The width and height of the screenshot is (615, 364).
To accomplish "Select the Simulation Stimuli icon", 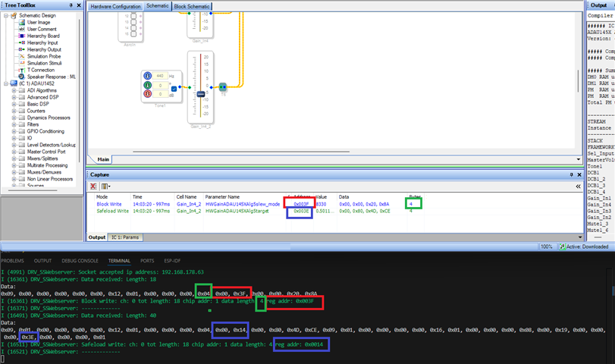I will coord(22,63).
